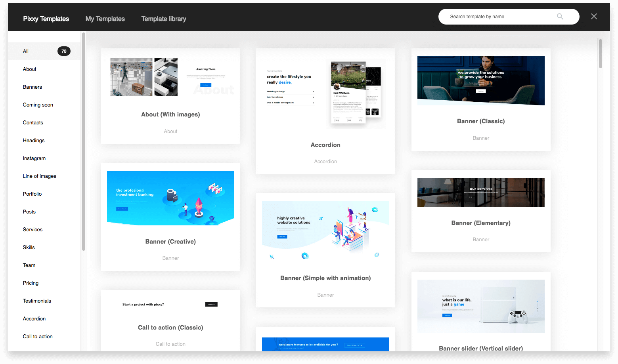Pick the About (With images) template thumbnail
The width and height of the screenshot is (618, 364).
pyautogui.click(x=171, y=77)
